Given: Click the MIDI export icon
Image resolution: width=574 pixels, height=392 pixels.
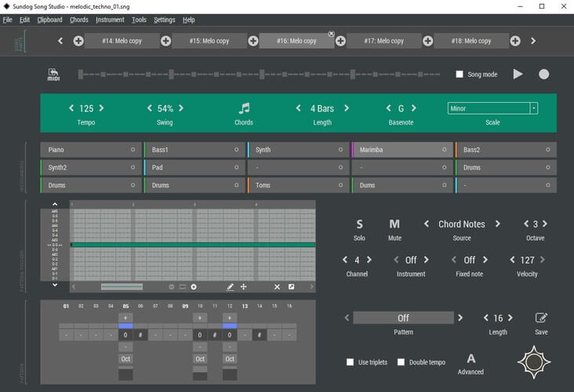Looking at the screenshot, I should click(x=53, y=74).
